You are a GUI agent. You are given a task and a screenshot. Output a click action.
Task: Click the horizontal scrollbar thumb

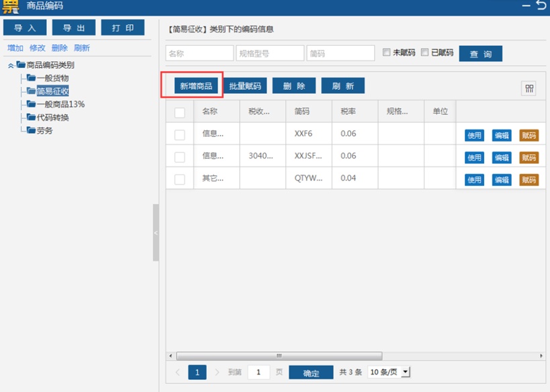[x=279, y=356]
